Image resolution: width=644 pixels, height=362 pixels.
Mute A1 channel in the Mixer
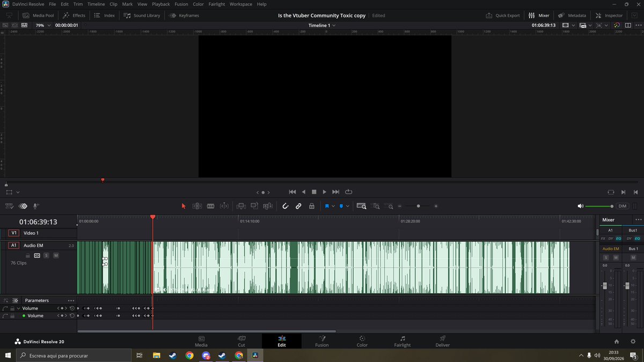click(616, 258)
